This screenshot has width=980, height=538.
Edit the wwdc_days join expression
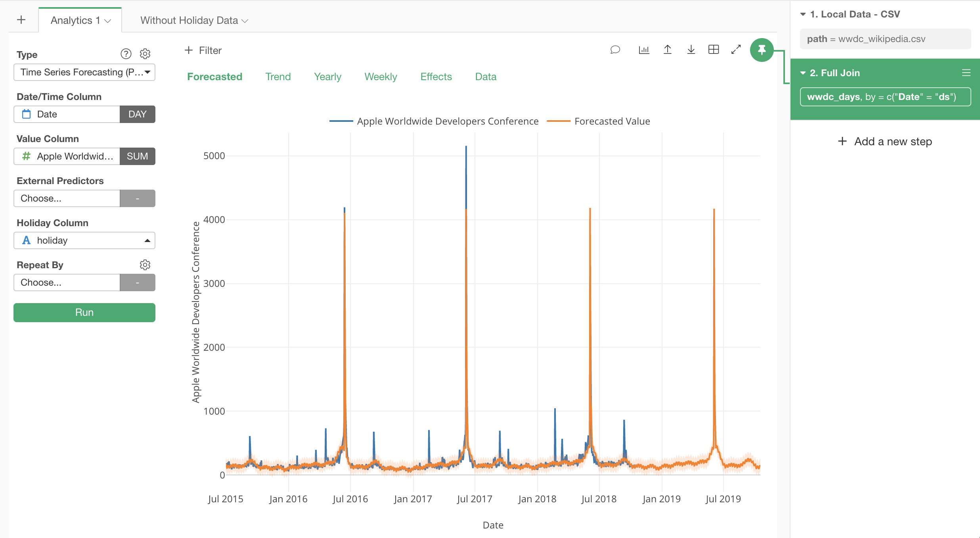click(885, 97)
